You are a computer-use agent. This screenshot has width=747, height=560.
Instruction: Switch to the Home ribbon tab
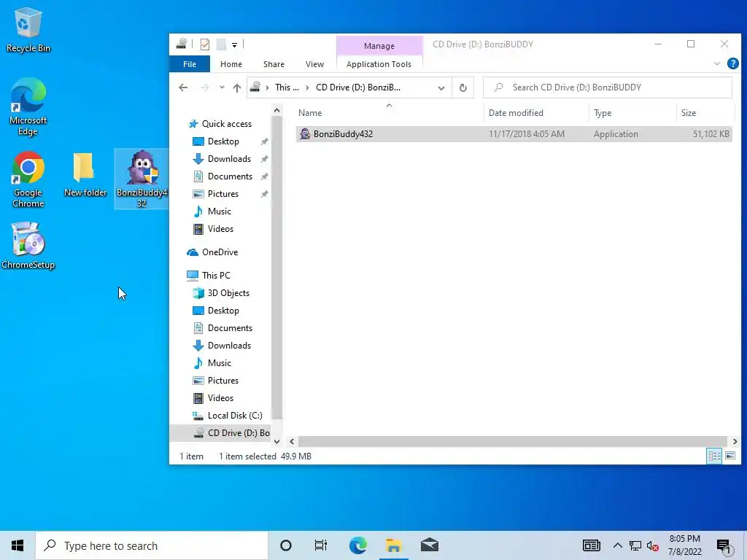(x=231, y=64)
